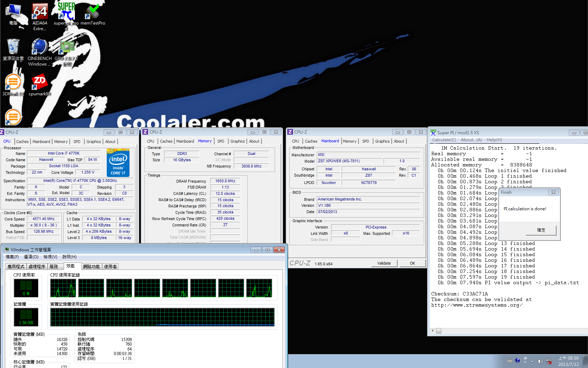Click CAS# Latency value 12.0 clocks
The width and height of the screenshot is (588, 368).
[225, 193]
